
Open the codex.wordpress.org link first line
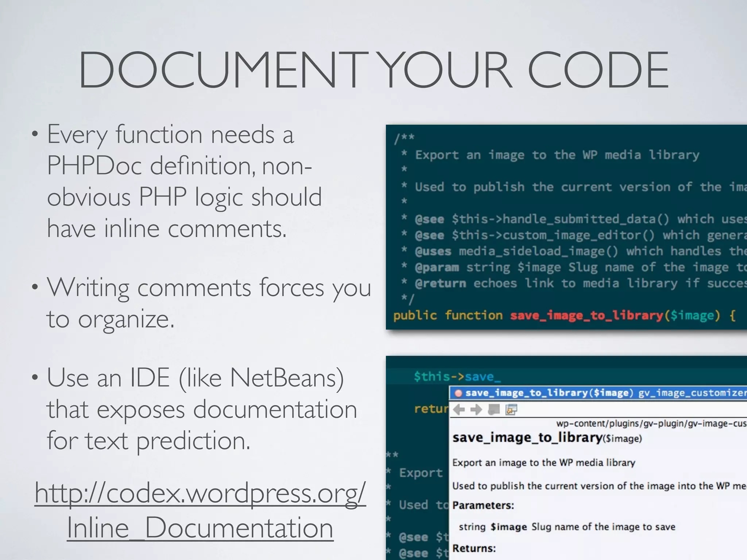200,493
